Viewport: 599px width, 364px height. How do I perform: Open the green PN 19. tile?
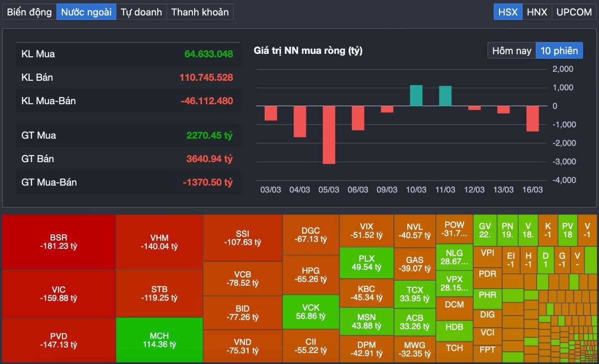pos(507,229)
